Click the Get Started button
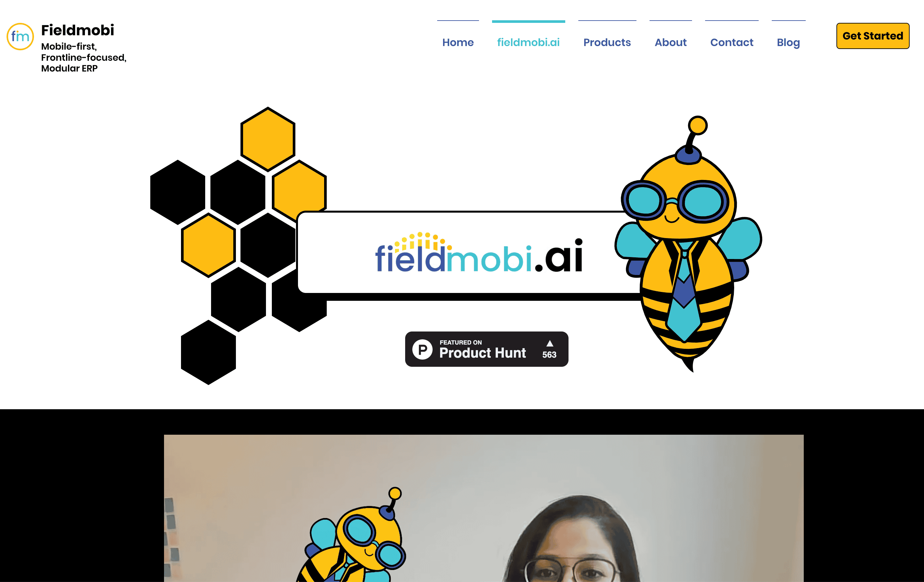 [872, 36]
